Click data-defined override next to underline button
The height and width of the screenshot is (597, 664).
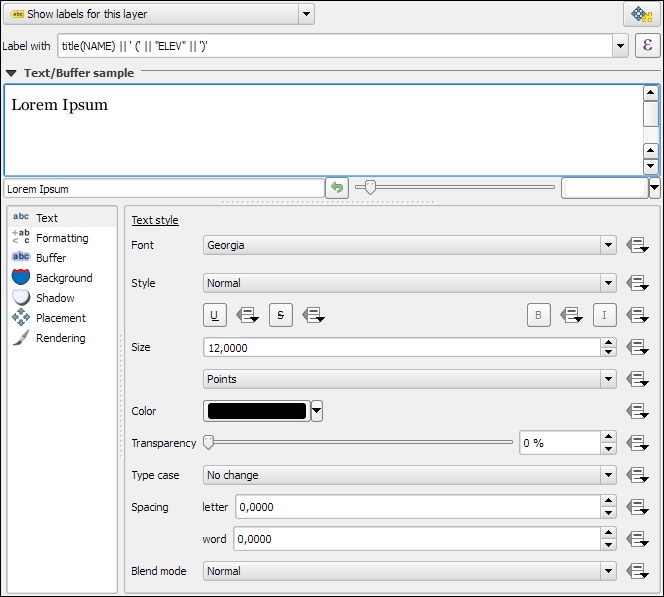click(x=247, y=315)
